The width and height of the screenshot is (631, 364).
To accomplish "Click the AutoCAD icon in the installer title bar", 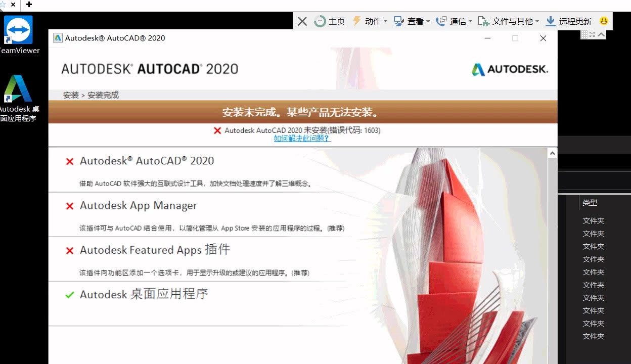I will point(58,38).
